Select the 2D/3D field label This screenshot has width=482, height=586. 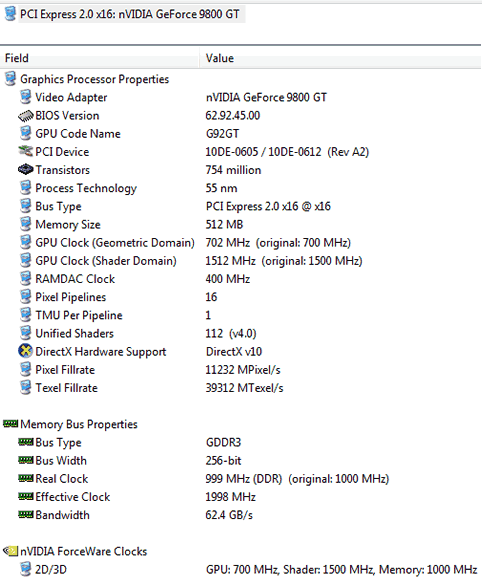pyautogui.click(x=51, y=570)
